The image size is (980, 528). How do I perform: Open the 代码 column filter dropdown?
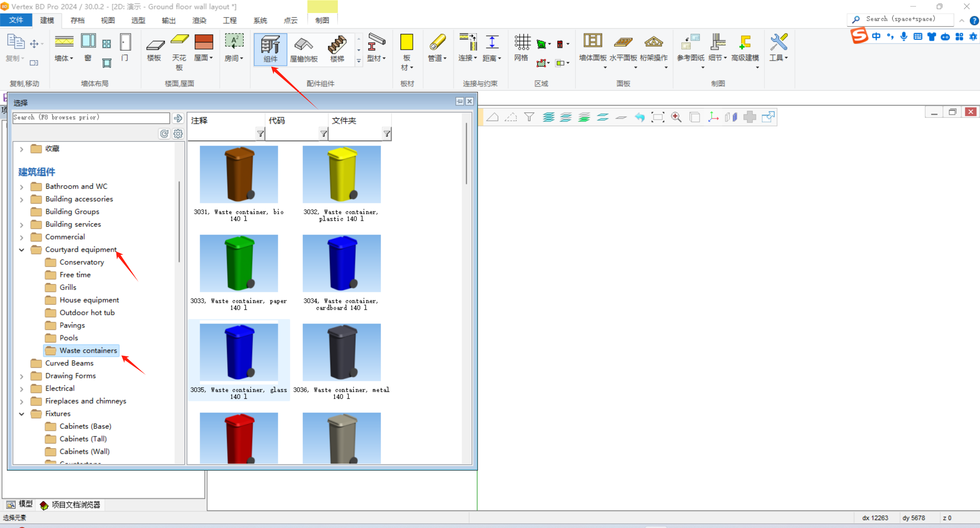pos(324,134)
